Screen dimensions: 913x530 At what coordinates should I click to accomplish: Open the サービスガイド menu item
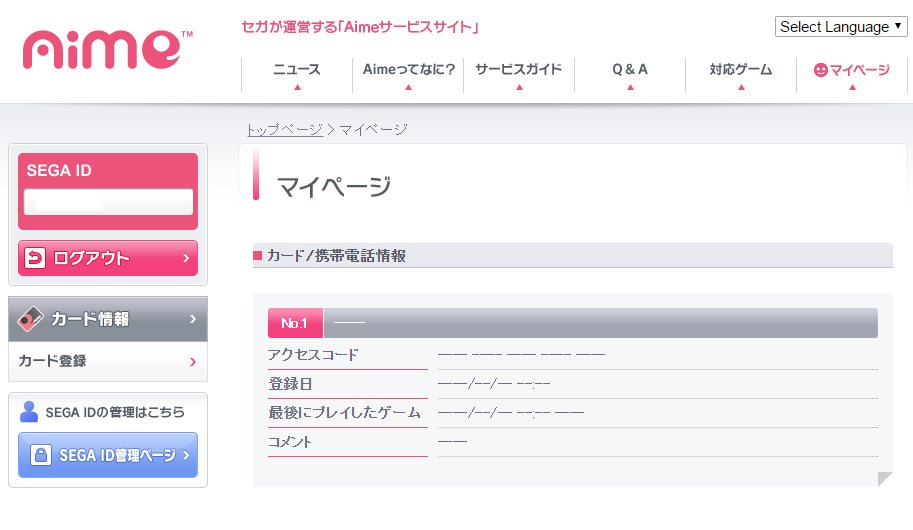pos(519,75)
